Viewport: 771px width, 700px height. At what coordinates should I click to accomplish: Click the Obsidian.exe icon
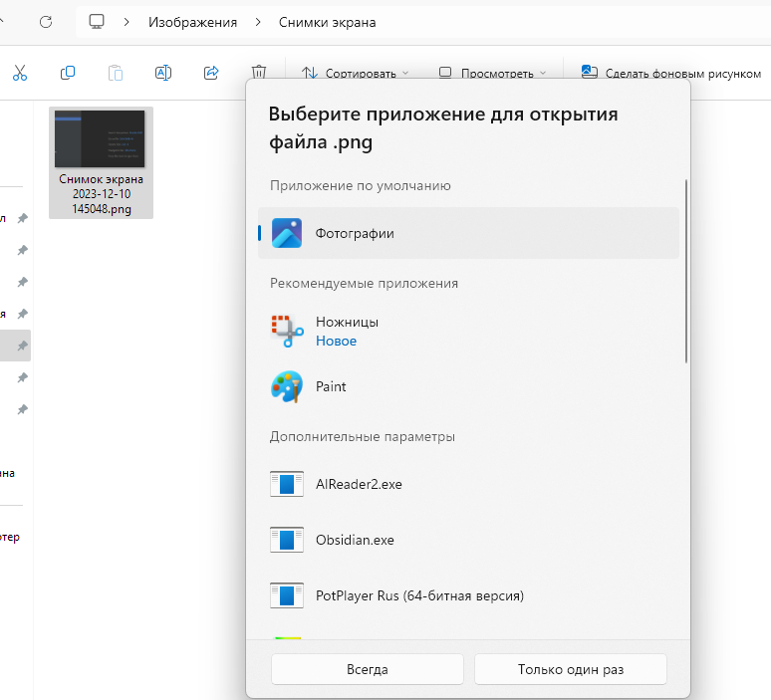pyautogui.click(x=287, y=540)
